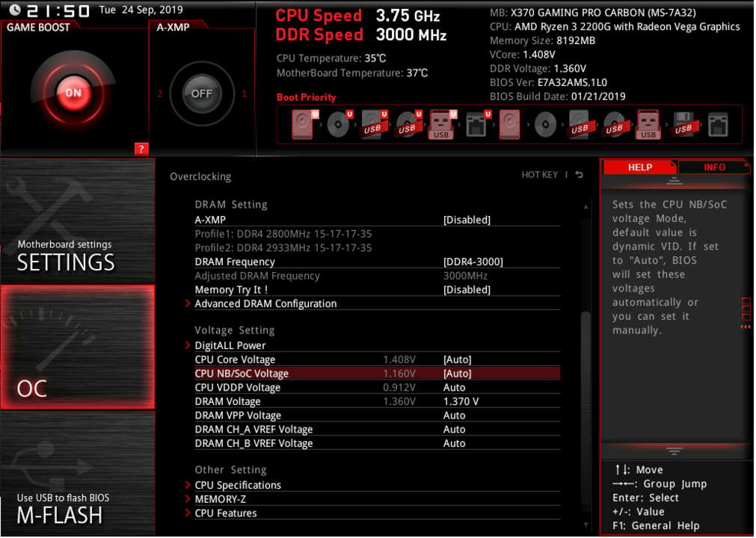Select the legacy hard disk boot icon without U badge

[510, 124]
